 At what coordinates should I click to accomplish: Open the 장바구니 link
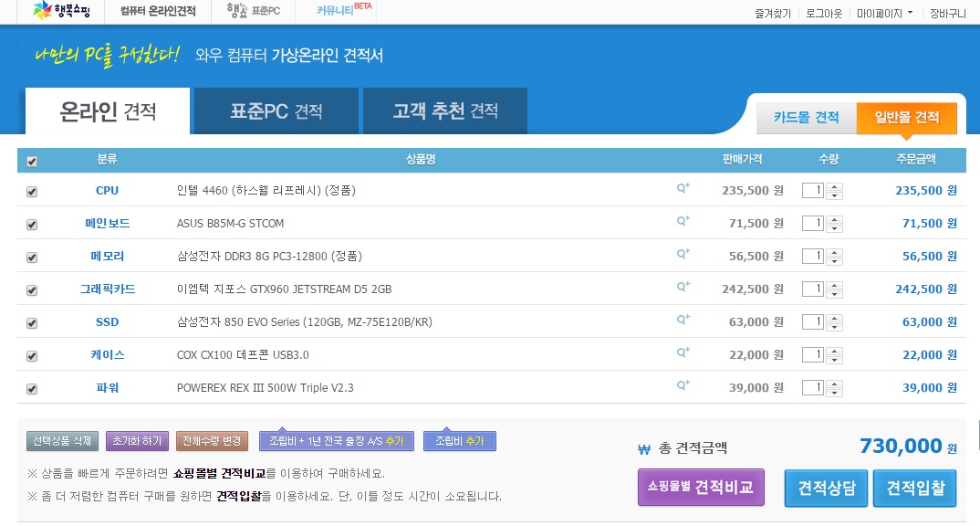947,14
